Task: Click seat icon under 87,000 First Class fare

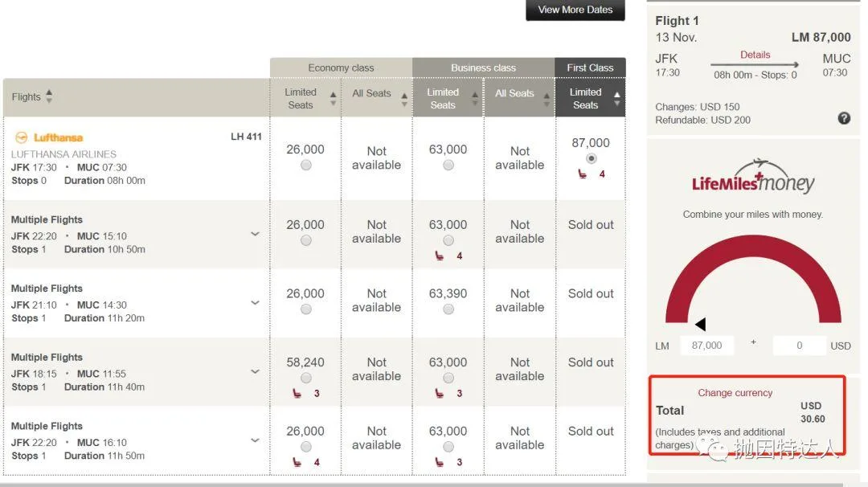Action: 583,174
